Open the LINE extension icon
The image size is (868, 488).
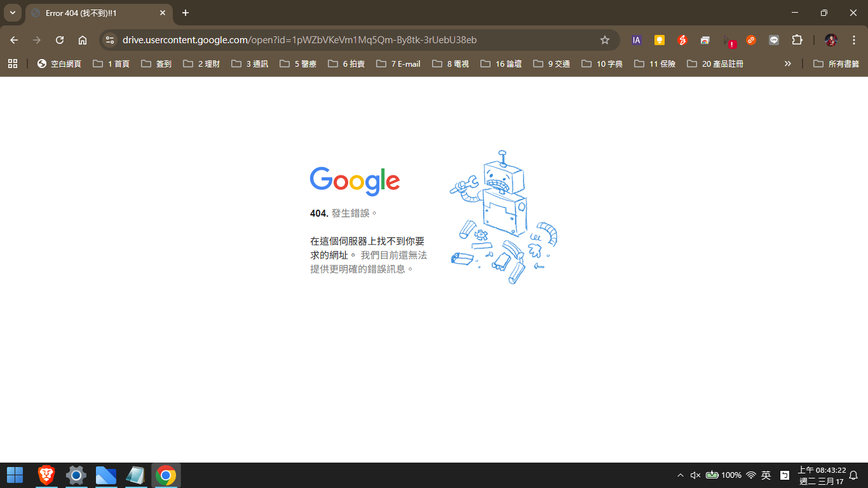774,40
